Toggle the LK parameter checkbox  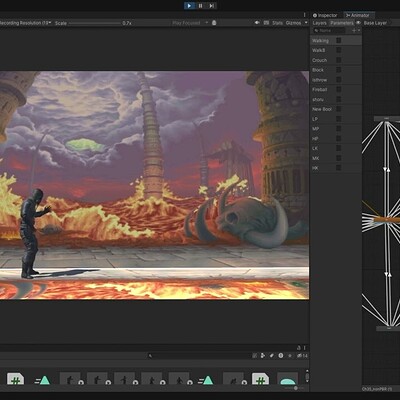click(x=338, y=148)
